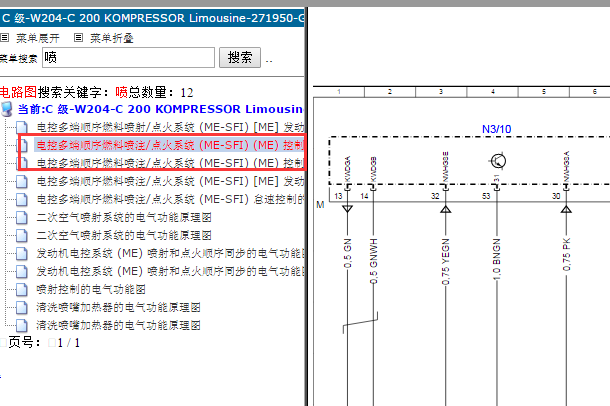The height and width of the screenshot is (406, 610).
Task: Open the (ME-SFI) 怠速控制 diagram entry
Action: pos(170,199)
